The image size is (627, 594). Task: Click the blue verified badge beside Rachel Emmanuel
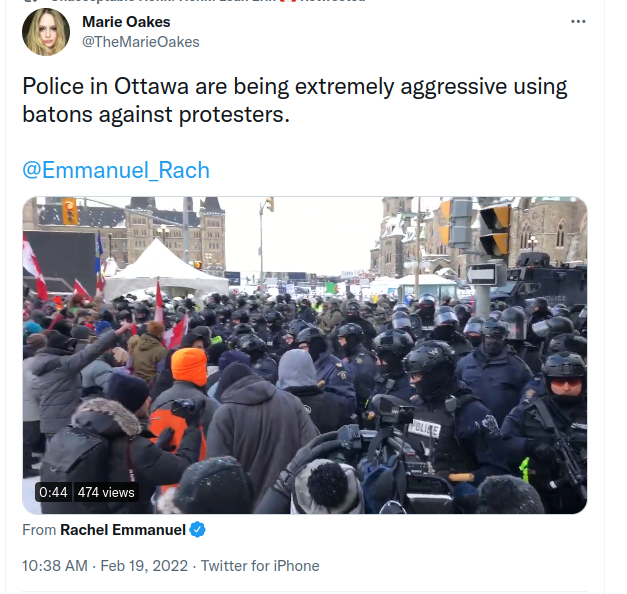pyautogui.click(x=197, y=530)
